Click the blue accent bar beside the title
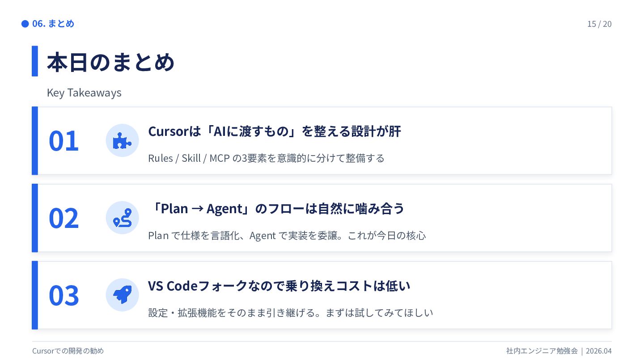The width and height of the screenshot is (644, 362). pos(35,61)
